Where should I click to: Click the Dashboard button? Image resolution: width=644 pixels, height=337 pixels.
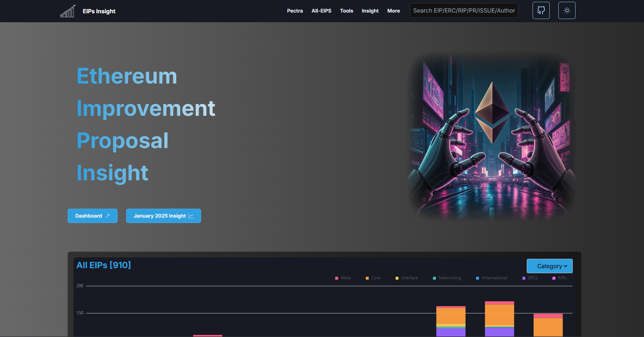(92, 216)
